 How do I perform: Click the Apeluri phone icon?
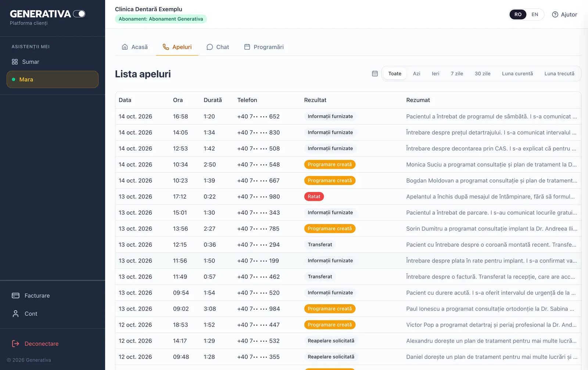(166, 47)
